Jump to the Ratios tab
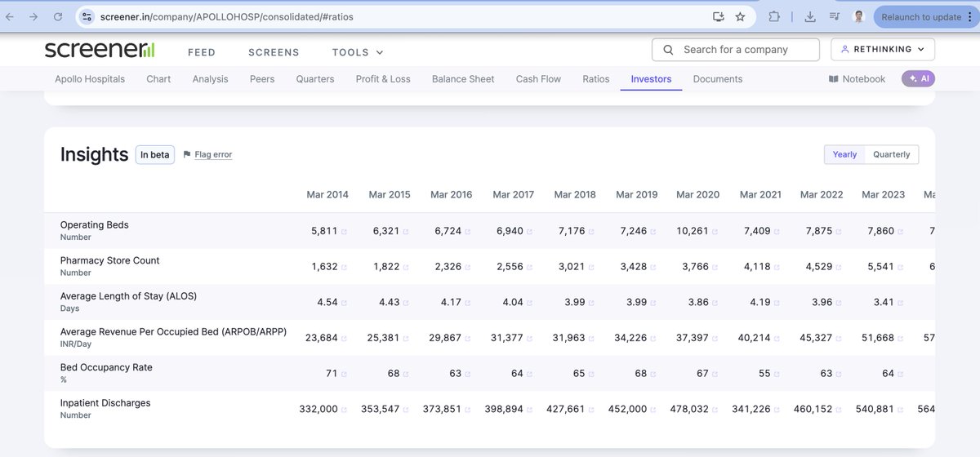 (x=596, y=79)
